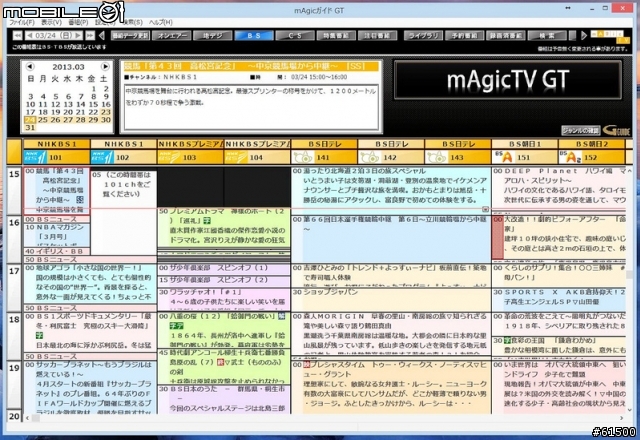Click the ジャンルの確認 button

point(580,131)
